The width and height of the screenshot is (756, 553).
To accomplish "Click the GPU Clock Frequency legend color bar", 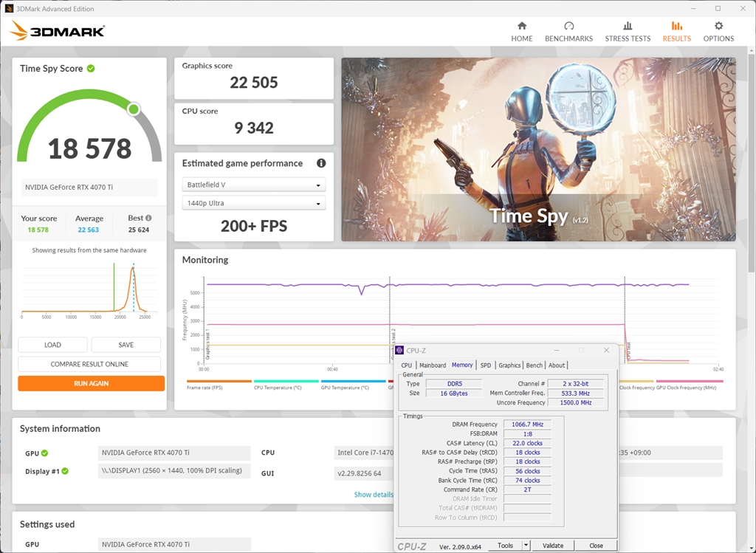I will 690,382.
